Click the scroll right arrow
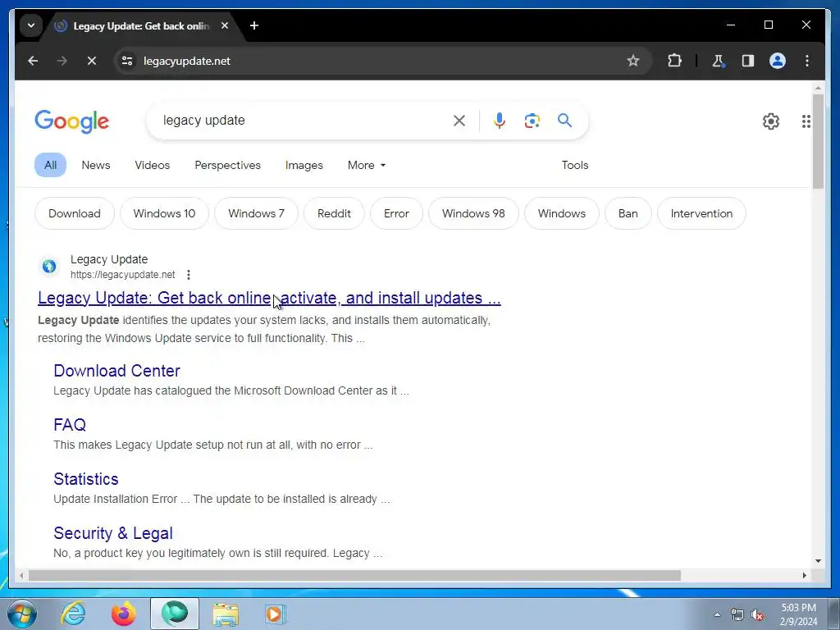Screen dimensions: 840x630 tap(804, 575)
